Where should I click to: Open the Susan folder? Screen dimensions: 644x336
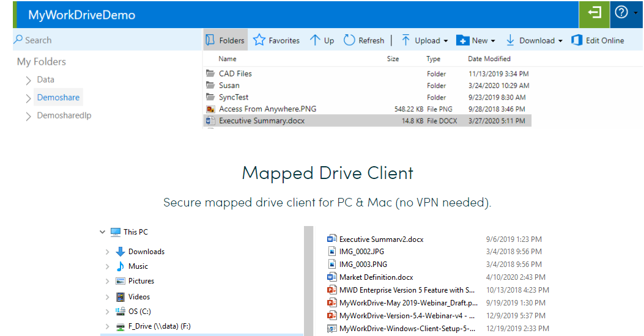(x=229, y=86)
